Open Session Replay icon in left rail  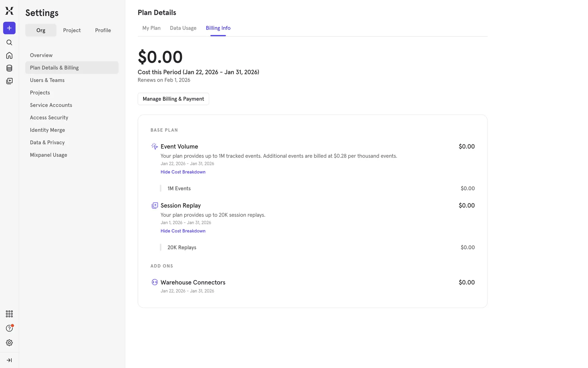tap(9, 81)
